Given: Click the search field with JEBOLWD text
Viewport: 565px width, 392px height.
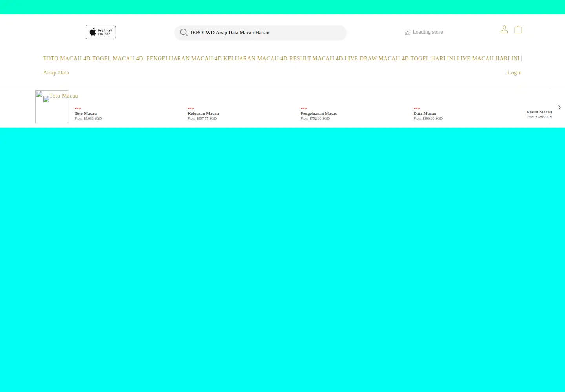Looking at the screenshot, I should pos(261,33).
